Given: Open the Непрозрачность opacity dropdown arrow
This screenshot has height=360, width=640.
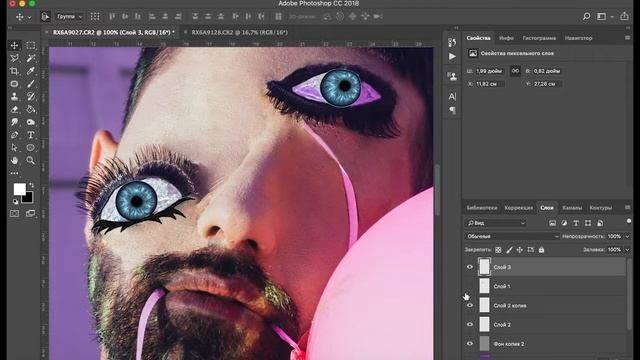Looking at the screenshot, I should [628, 236].
